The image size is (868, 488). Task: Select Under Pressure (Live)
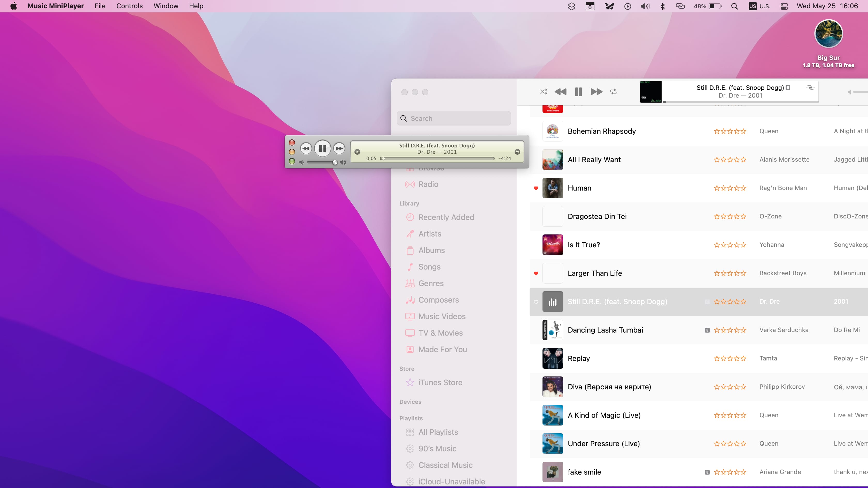tap(603, 444)
